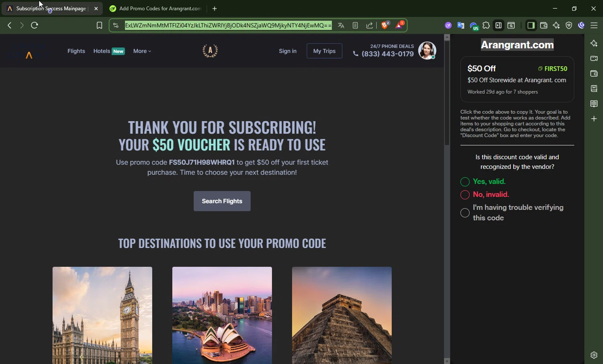
Task: Open the Sydney Opera House destination image
Action: click(222, 315)
